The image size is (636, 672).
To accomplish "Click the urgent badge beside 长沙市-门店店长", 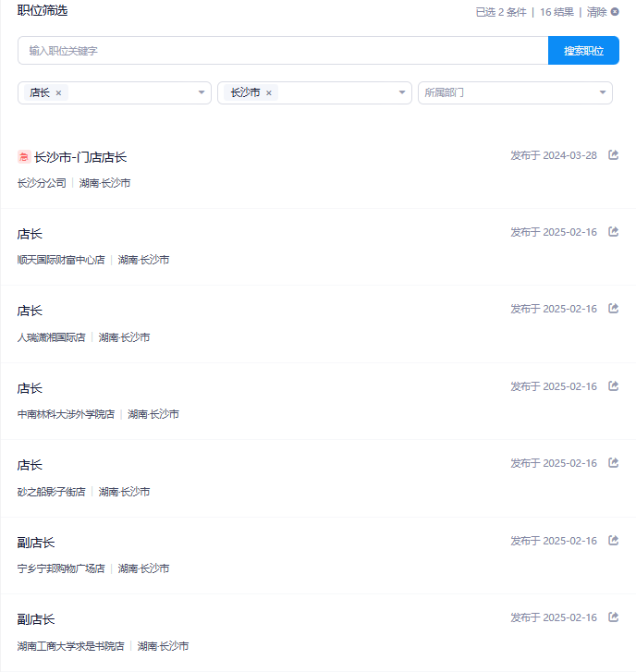I will coord(24,157).
